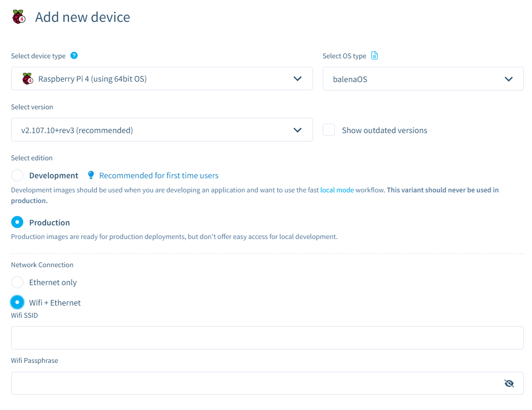532x410 pixels.
Task: Click the Raspberry Pi logo beside the title
Action: 18,16
